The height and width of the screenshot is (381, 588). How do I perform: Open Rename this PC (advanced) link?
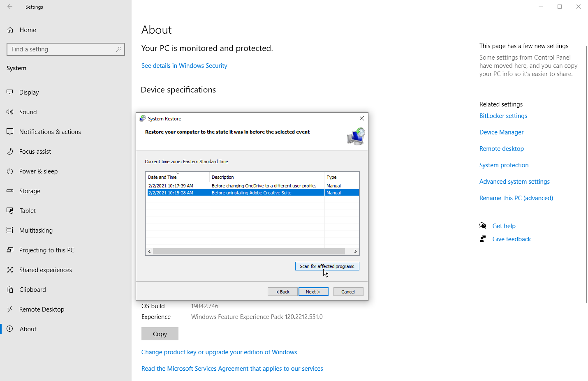[x=516, y=198]
